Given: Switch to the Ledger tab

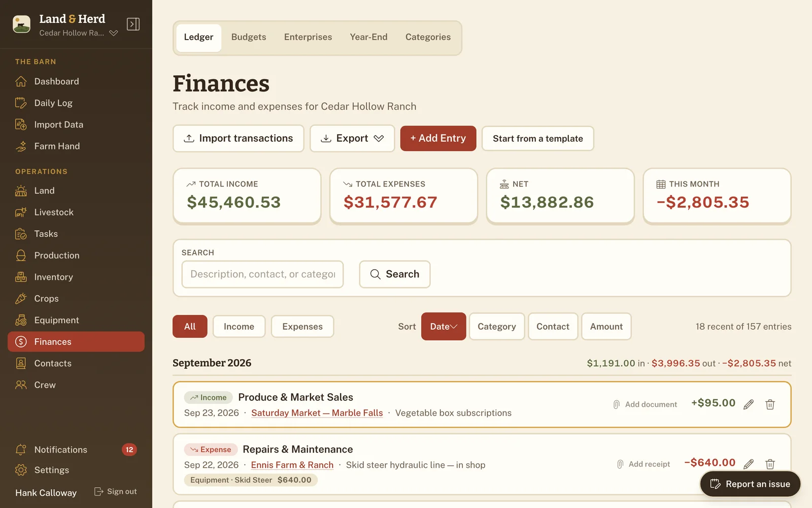Looking at the screenshot, I should 198,38.
